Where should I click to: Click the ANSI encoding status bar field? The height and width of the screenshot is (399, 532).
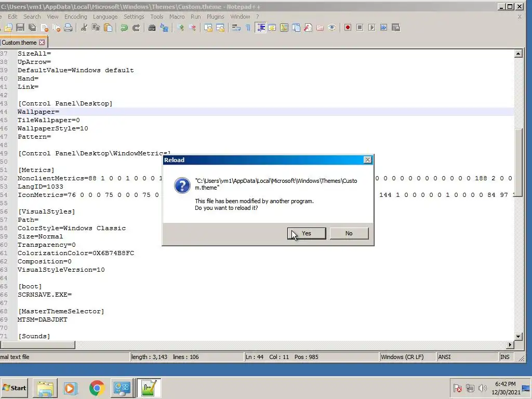pos(467,357)
